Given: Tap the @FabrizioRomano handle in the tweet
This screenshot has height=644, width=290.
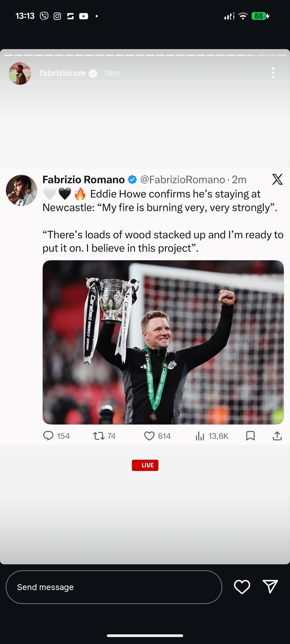Looking at the screenshot, I should (183, 180).
